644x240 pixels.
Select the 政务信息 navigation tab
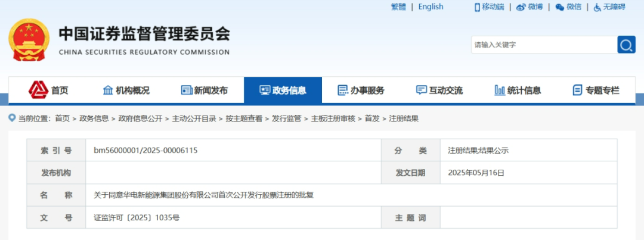(283, 91)
